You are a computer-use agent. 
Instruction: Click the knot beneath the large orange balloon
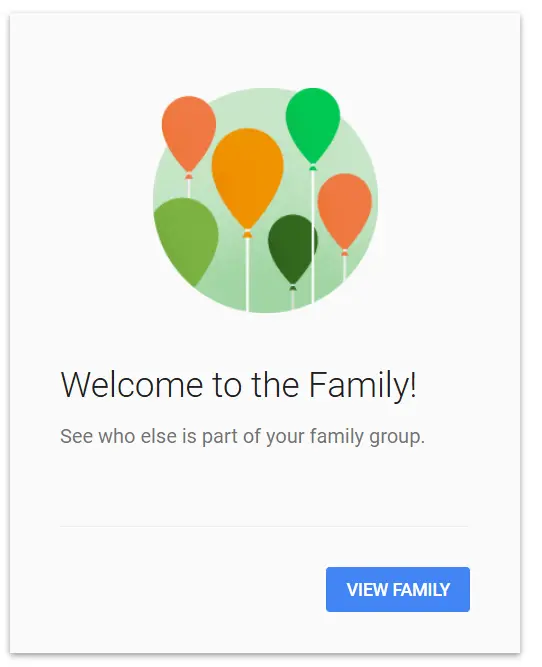(x=247, y=234)
